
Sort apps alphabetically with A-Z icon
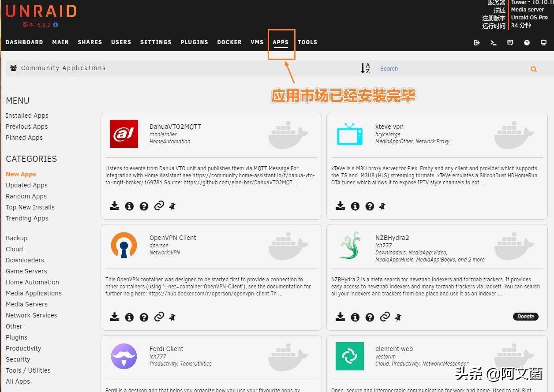pyautogui.click(x=365, y=68)
